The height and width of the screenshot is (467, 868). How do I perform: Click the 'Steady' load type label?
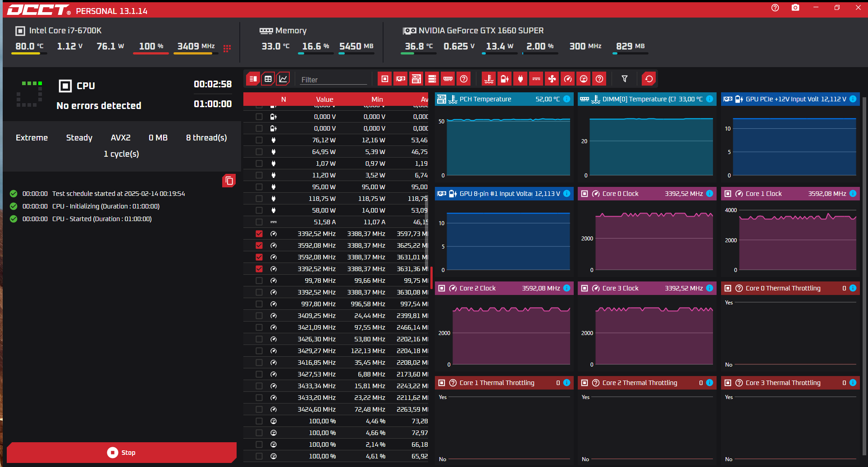click(79, 138)
